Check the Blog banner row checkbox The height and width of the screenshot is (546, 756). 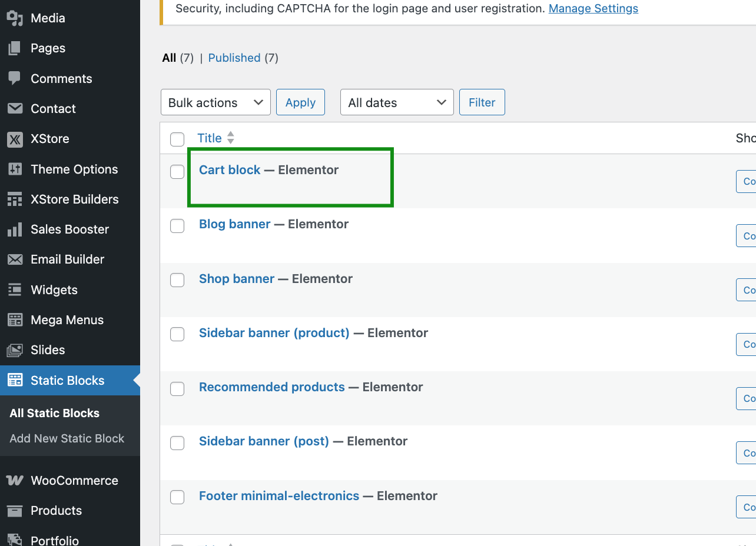click(177, 226)
